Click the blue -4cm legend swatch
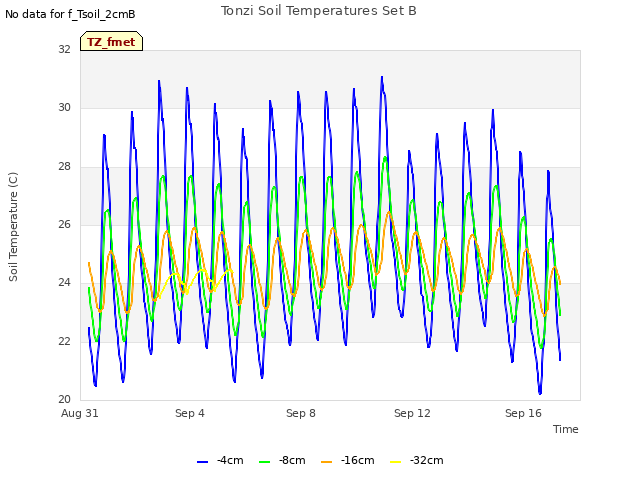 (202, 462)
